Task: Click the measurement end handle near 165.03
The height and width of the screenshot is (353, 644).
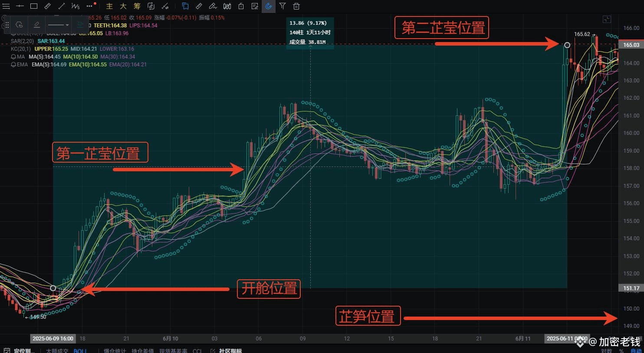Action: (567, 45)
